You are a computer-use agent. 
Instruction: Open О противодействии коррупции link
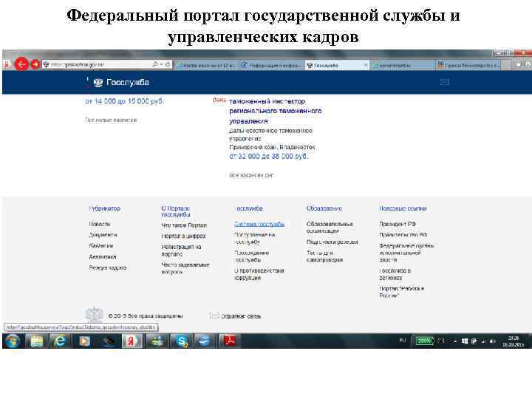(259, 274)
